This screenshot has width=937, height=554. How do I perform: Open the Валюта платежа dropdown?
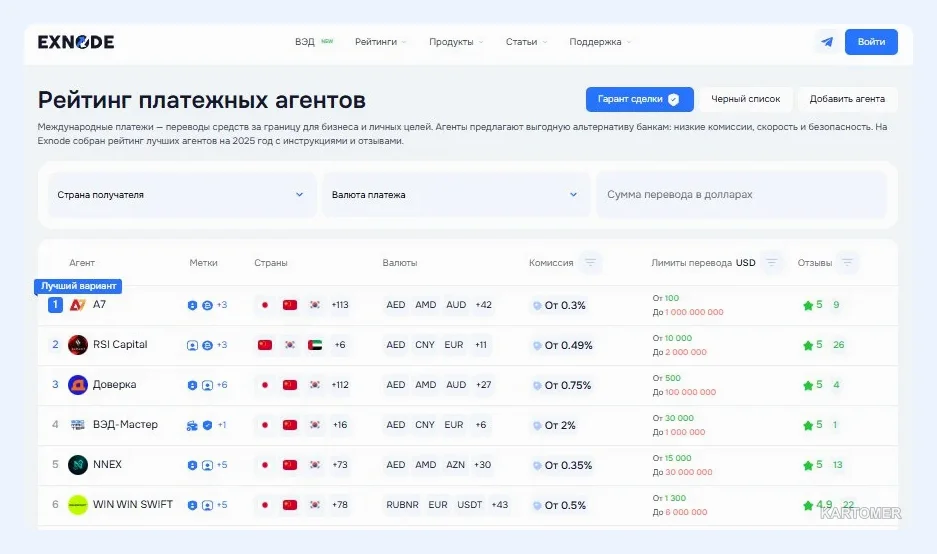[456, 195]
